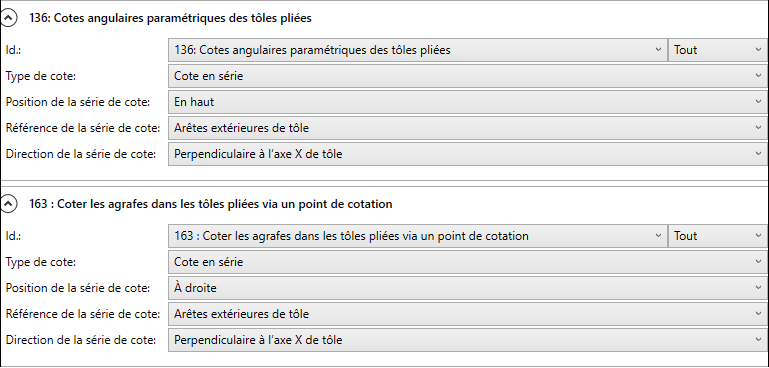Image resolution: width=769 pixels, height=368 pixels.
Task: Collapse section 163 Coter les agrafes
Action: click(x=8, y=204)
